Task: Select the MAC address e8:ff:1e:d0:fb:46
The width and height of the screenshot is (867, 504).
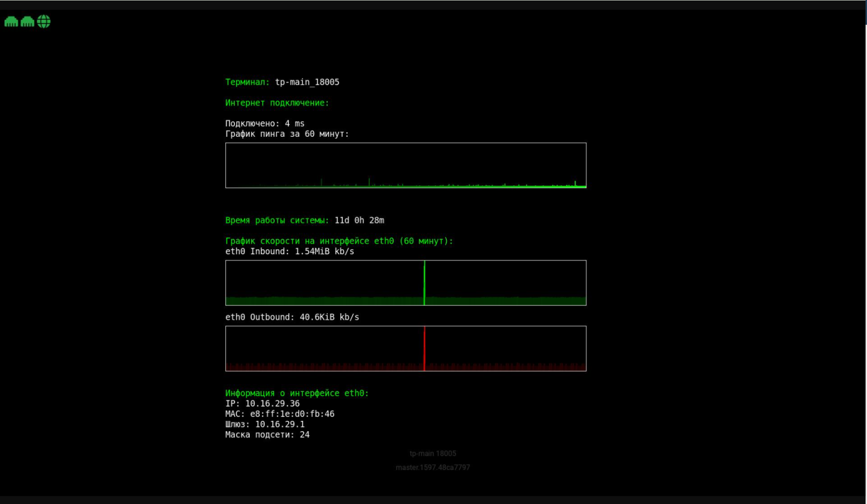Action: (x=292, y=414)
